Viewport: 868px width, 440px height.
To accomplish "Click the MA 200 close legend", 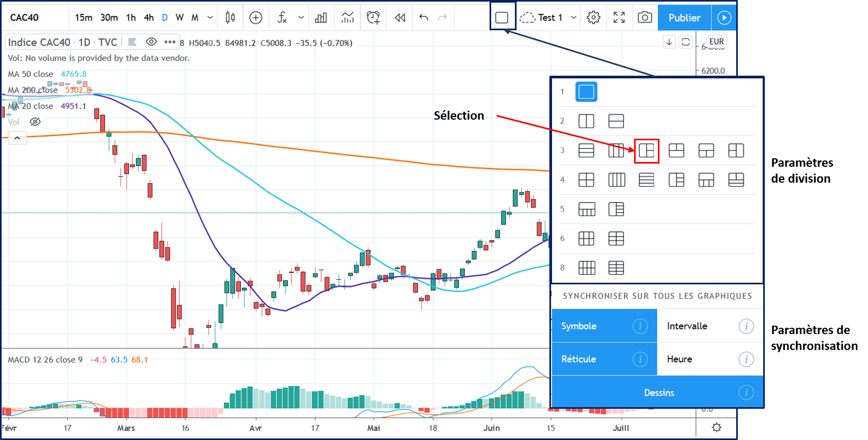I will click(33, 90).
